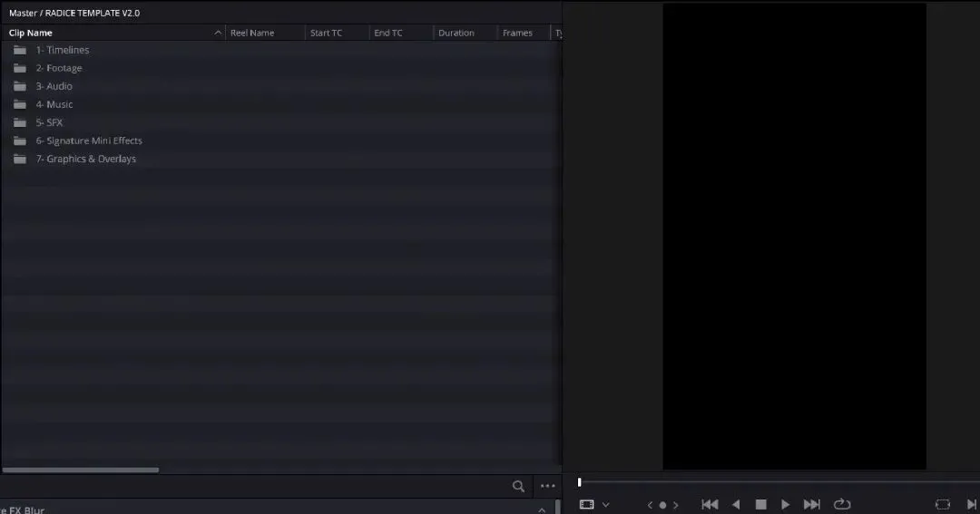980x514 pixels.
Task: Click the match frame icon
Action: point(943,504)
